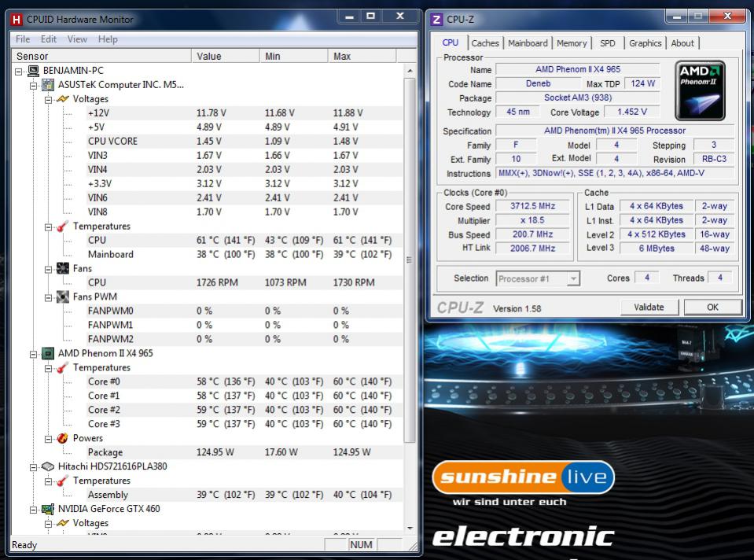Click the Hitachi hard drive icon
This screenshot has width=754, height=560.
coord(48,466)
